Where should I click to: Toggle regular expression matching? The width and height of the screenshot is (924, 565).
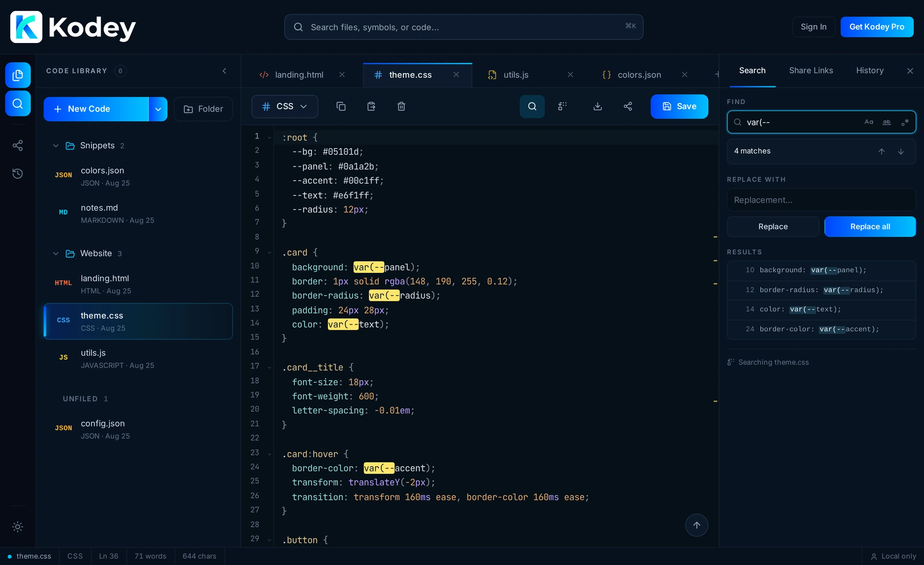pyautogui.click(x=905, y=122)
